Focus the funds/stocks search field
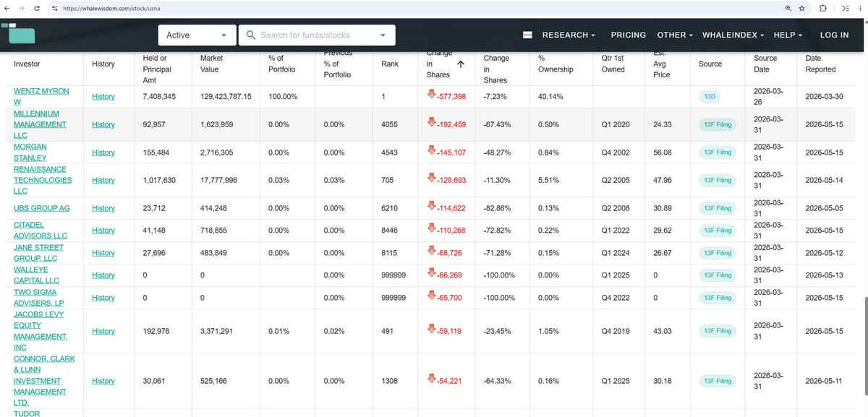The width and height of the screenshot is (868, 417). (317, 35)
